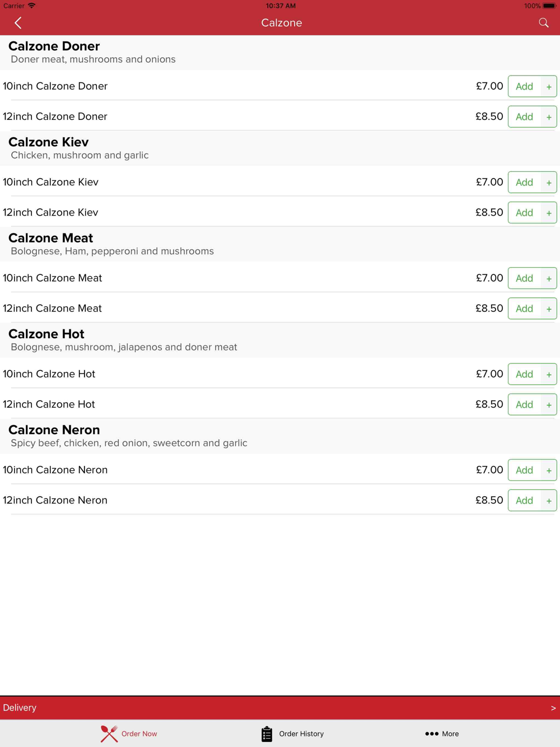560x747 pixels.
Task: Tap the More three-dots icon
Action: click(431, 734)
